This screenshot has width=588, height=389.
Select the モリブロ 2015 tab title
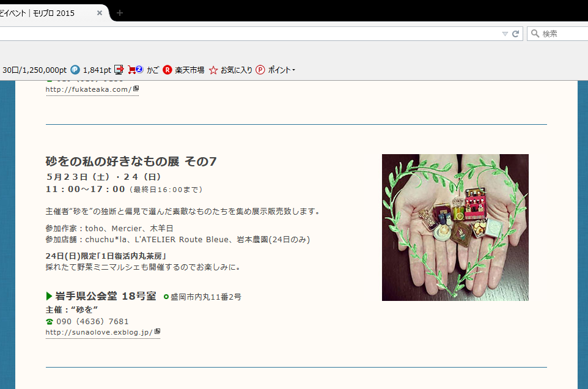click(54, 13)
